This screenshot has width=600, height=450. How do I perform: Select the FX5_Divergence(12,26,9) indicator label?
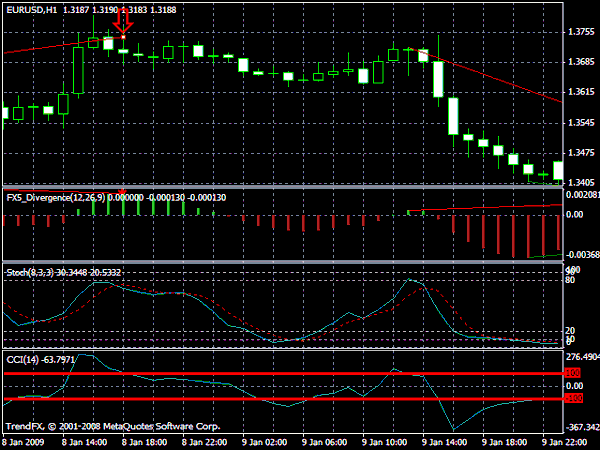(56, 197)
